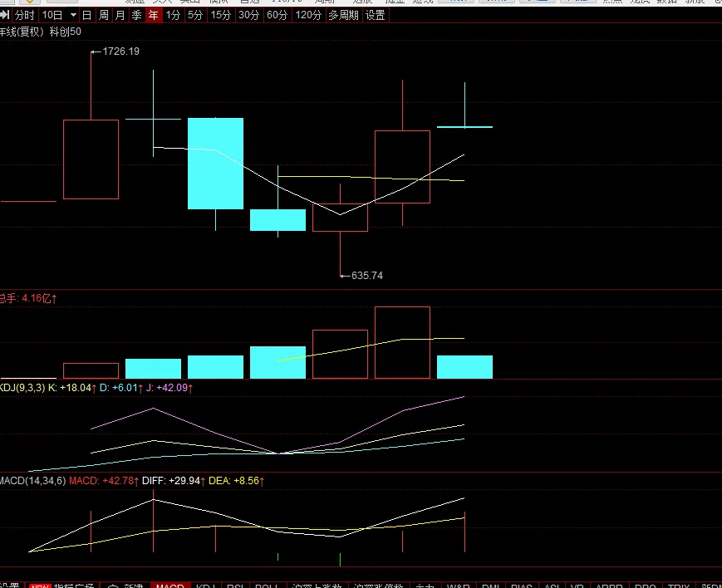
Task: Click the 总手: 4.16亿 volume label
Action: click(x=27, y=298)
